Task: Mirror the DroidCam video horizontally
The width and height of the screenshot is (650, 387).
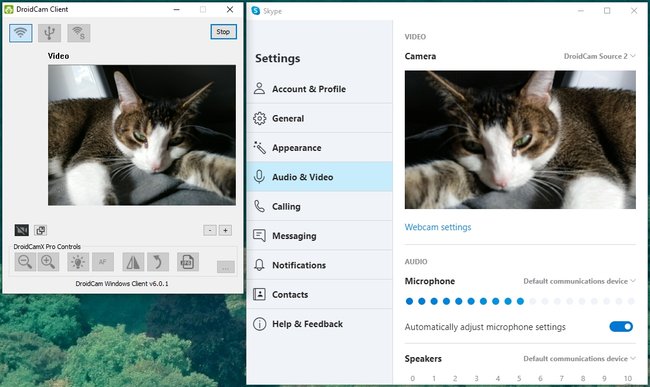Action: pyautogui.click(x=133, y=262)
